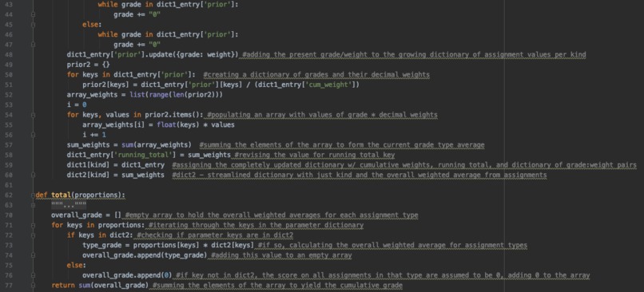The image size is (644, 292).
Task: Toggle fold marker at line 47 gutter
Action: pyautogui.click(x=33, y=45)
